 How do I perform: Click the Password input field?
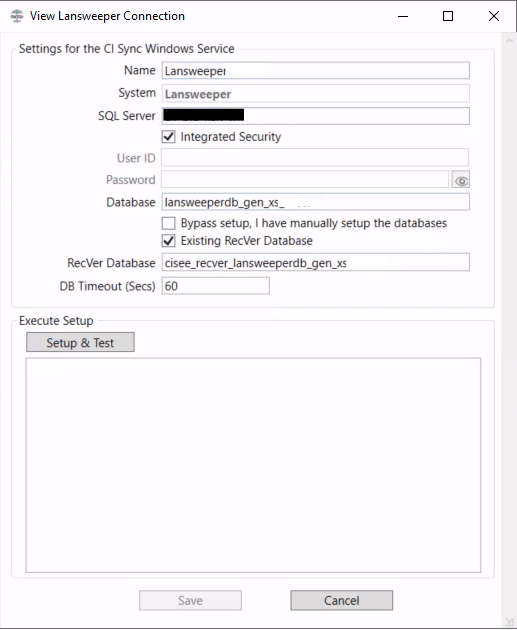[305, 179]
